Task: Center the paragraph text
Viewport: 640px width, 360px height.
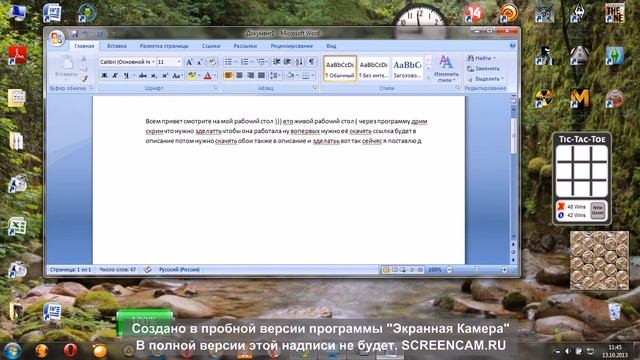Action: coord(240,76)
